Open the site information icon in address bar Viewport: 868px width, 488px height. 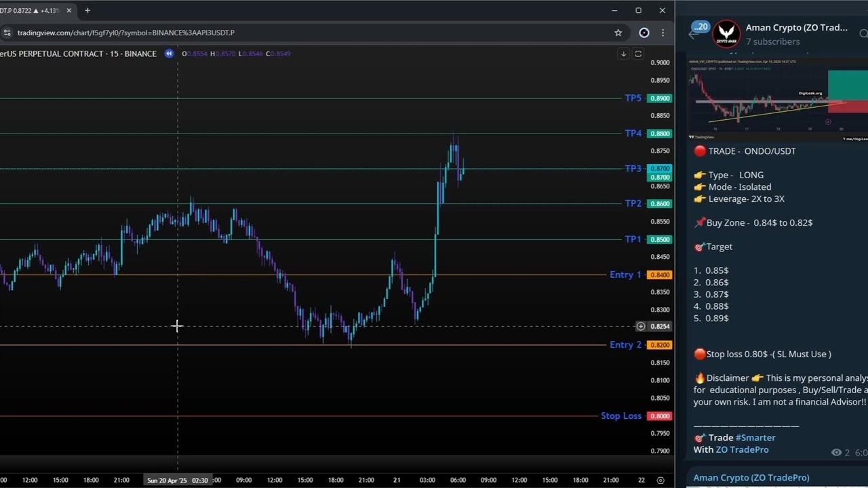coord(7,33)
